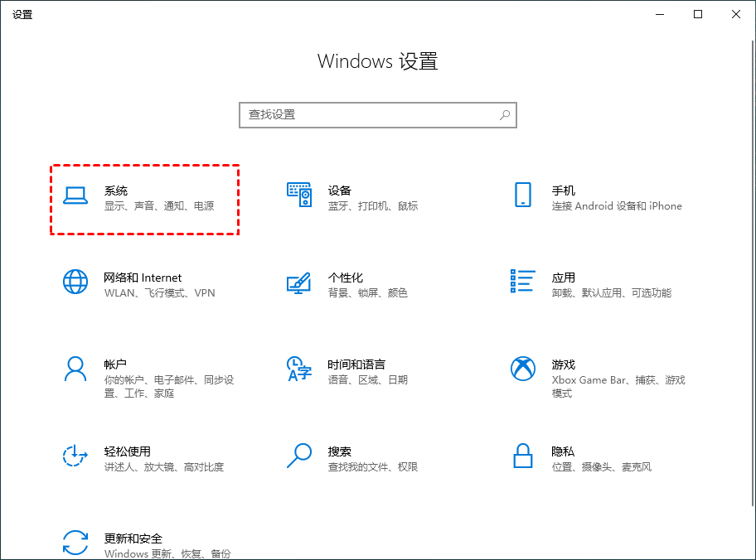Screen dimensions: 756x560
Task: Select the 手机 category title
Action: (x=563, y=191)
